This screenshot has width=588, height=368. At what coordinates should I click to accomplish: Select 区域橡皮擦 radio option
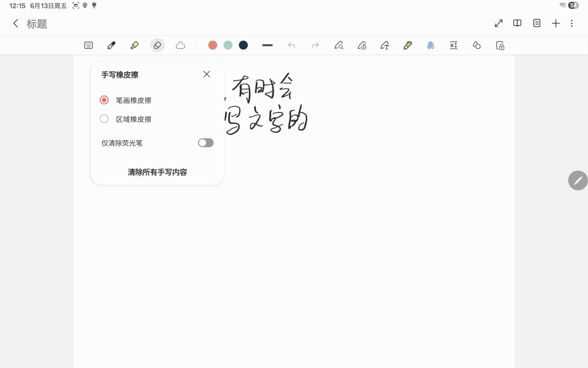click(104, 119)
